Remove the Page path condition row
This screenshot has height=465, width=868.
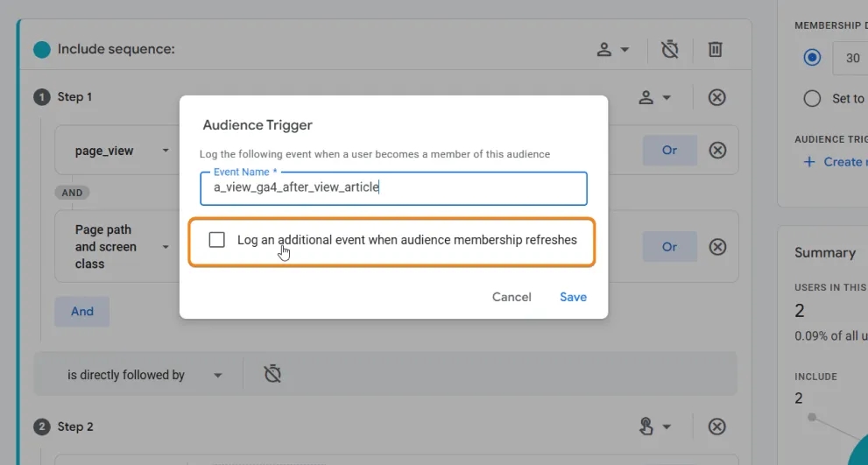[x=717, y=246]
